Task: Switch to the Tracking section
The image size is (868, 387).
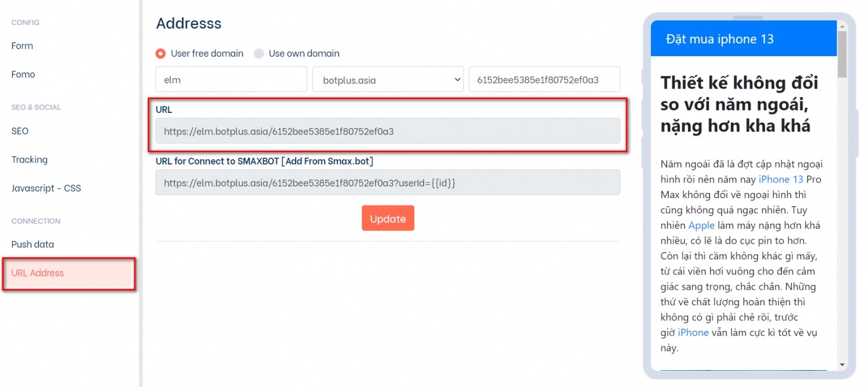Action: 30,159
